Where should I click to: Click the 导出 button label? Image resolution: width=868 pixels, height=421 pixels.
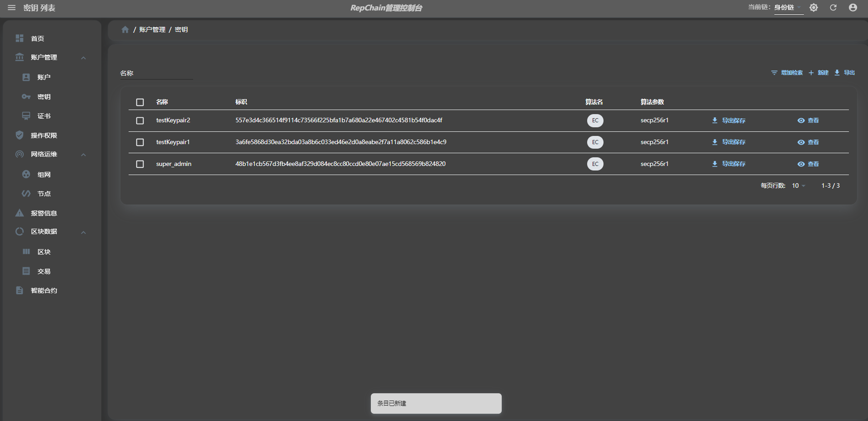pos(849,73)
